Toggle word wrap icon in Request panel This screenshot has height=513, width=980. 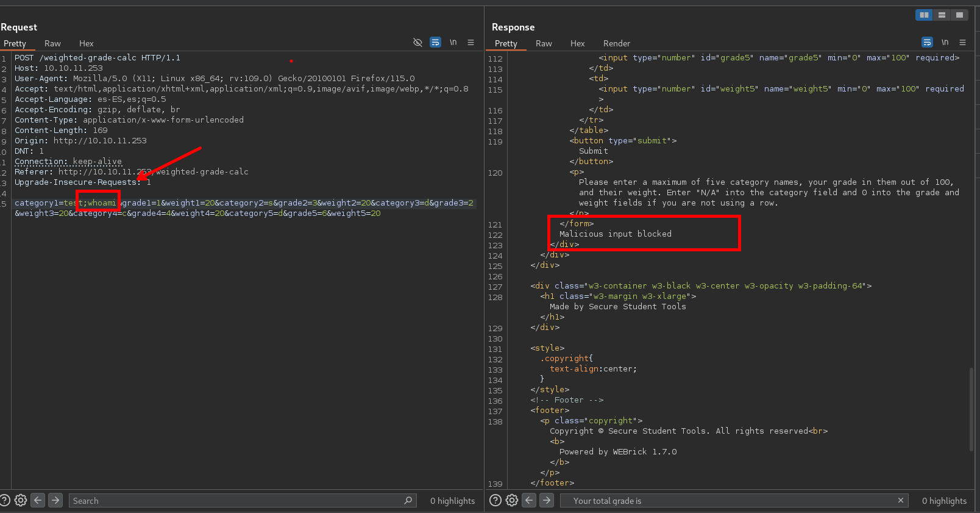(435, 43)
